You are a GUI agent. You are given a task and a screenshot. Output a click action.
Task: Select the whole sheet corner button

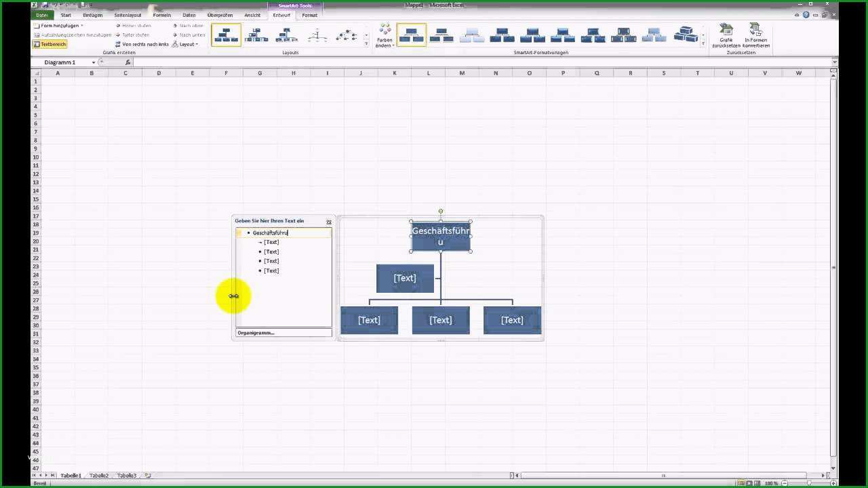click(x=36, y=73)
